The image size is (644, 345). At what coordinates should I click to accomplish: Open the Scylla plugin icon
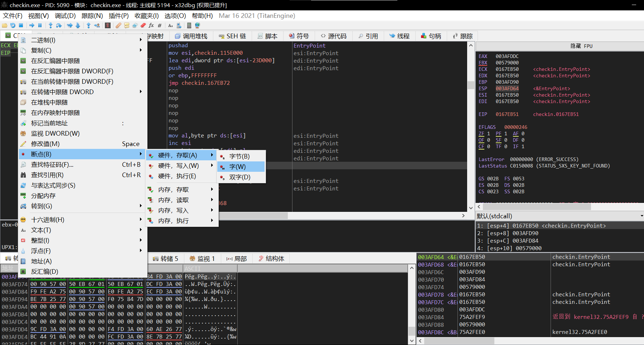point(107,25)
